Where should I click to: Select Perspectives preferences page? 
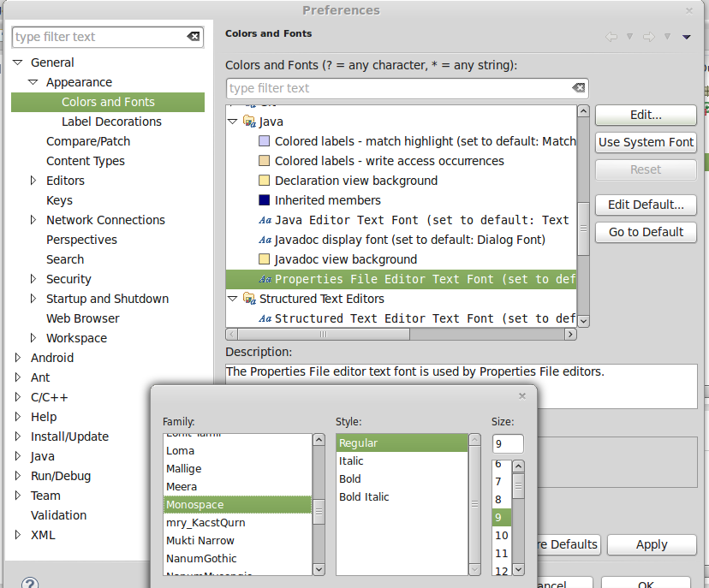click(x=81, y=240)
